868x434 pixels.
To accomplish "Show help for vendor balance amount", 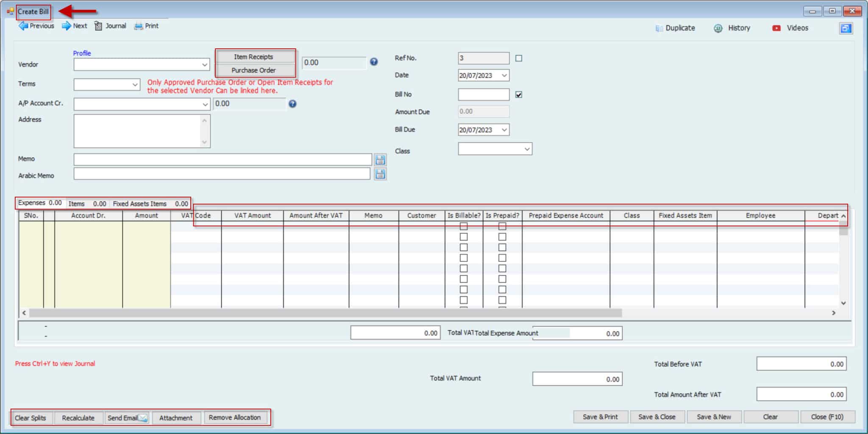I will [x=374, y=62].
